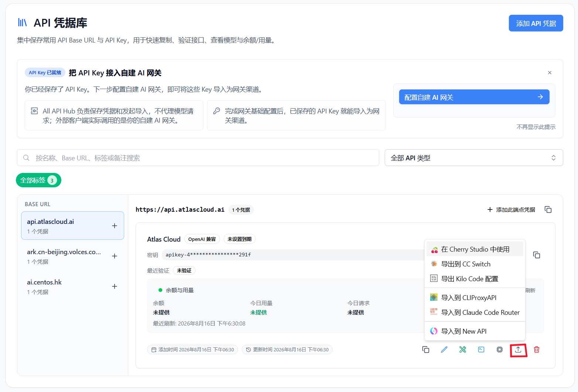Click the blue terminal icon in action row
The width and height of the screenshot is (578, 392).
tap(481, 350)
